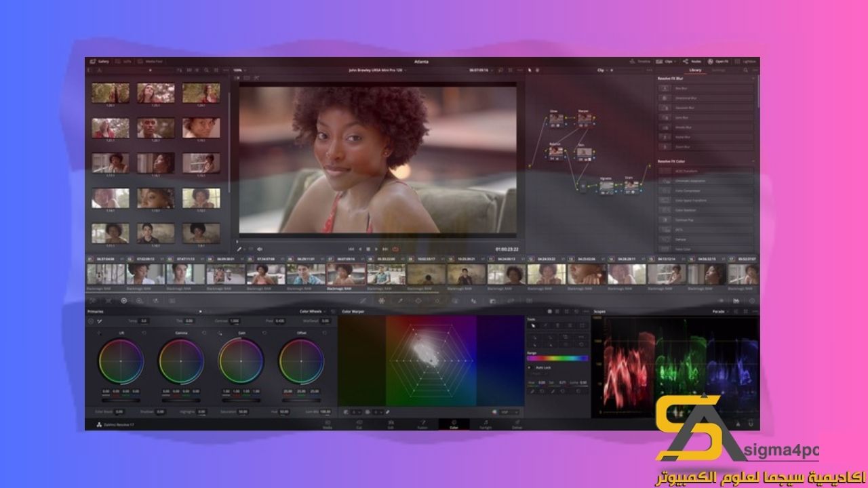Reset the Gamma color wheel
The width and height of the screenshot is (868, 488).
tap(204, 333)
